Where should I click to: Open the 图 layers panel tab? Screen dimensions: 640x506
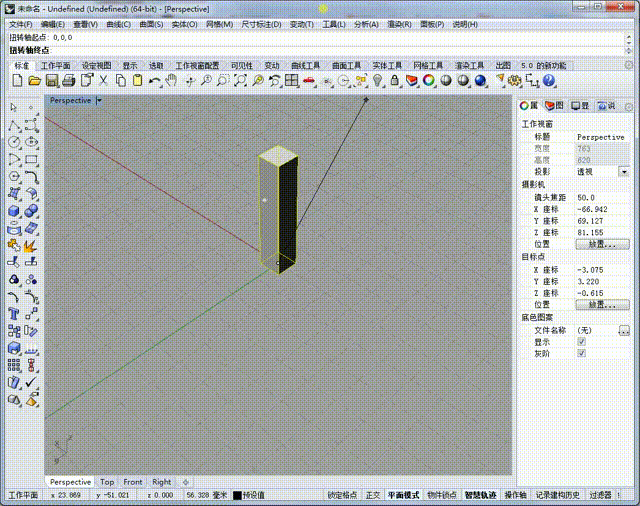click(555, 106)
